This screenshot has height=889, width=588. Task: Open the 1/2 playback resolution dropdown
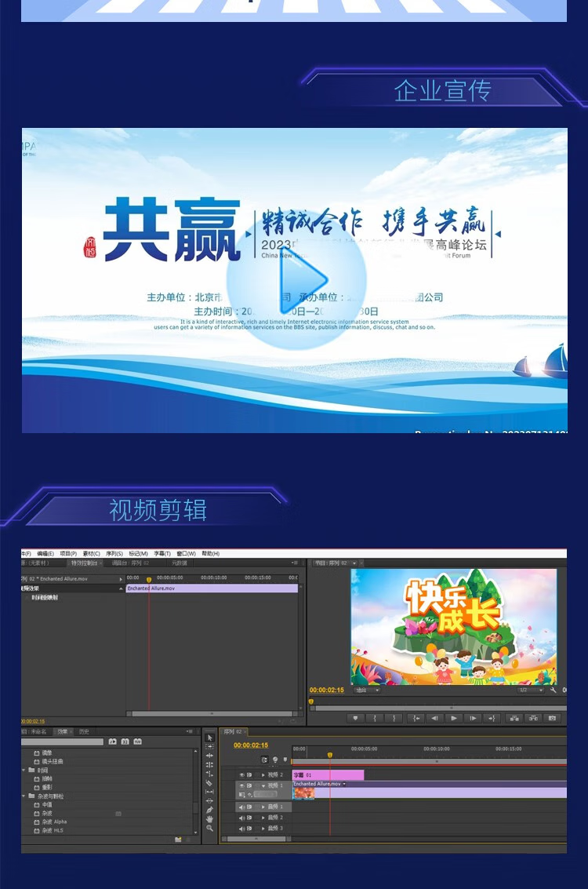(531, 690)
